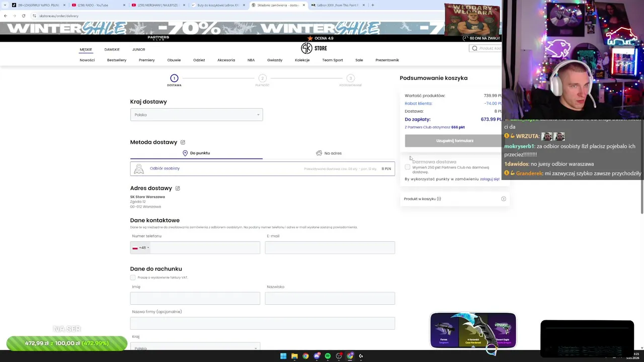Open the Odzież menu

pos(199,60)
